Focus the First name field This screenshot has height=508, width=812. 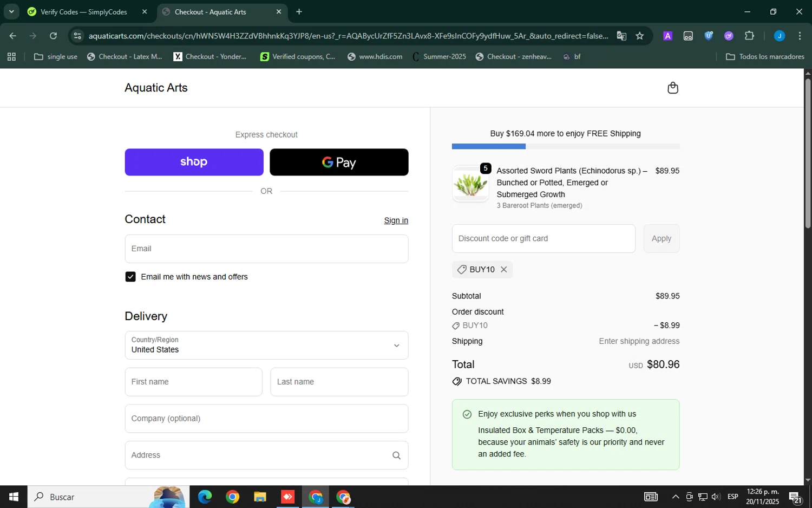(193, 382)
